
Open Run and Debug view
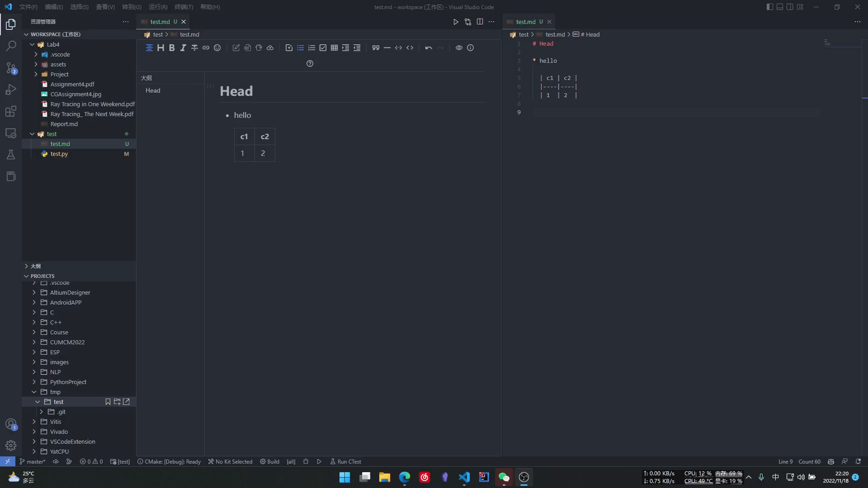click(11, 89)
